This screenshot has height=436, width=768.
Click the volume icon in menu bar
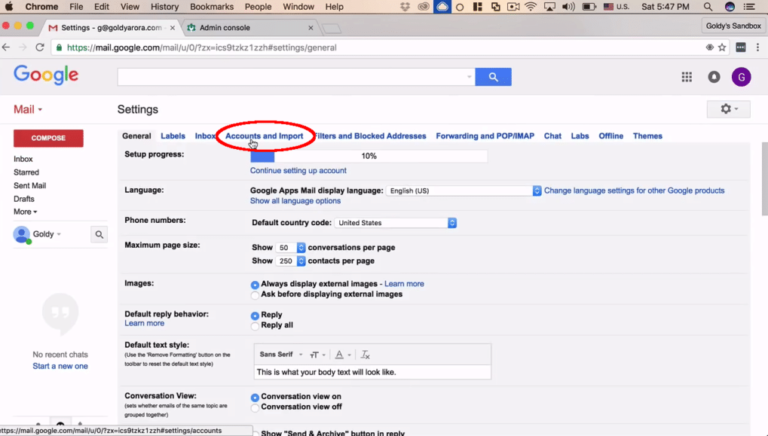click(x=568, y=7)
